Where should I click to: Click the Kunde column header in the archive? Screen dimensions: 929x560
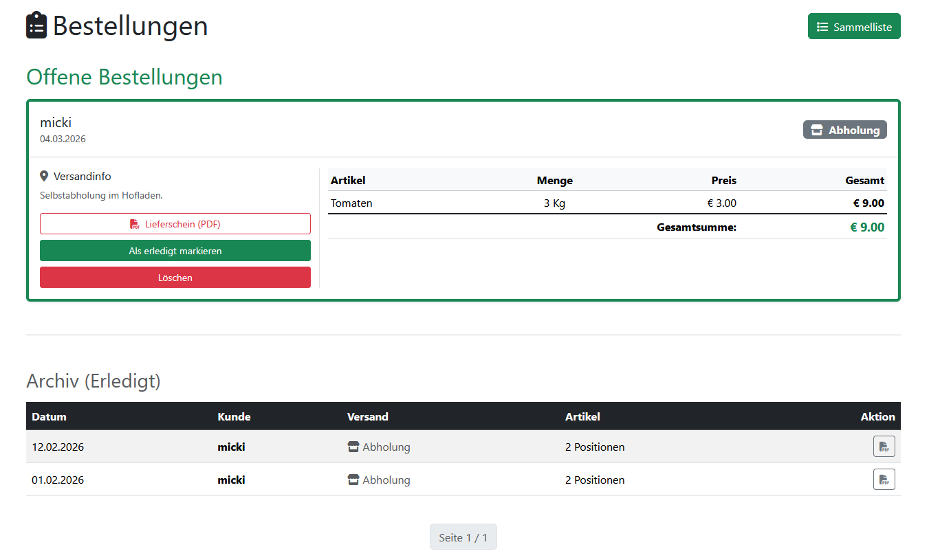click(234, 416)
